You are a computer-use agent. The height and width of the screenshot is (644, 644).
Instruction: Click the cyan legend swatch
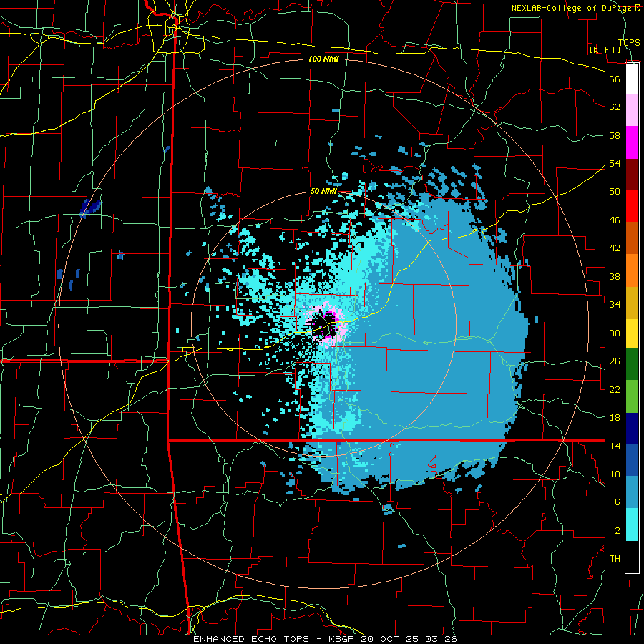click(x=632, y=525)
